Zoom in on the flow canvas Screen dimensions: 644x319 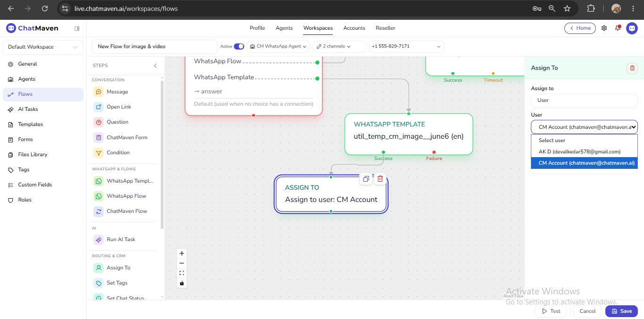point(182,253)
